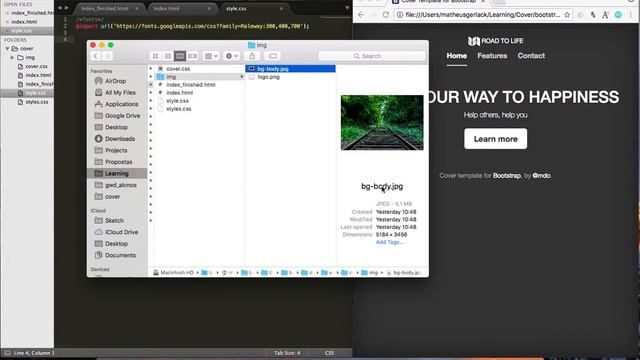This screenshot has width=640, height=360.
Task: Open the Finder arrange-by dropdown
Action: (211, 56)
